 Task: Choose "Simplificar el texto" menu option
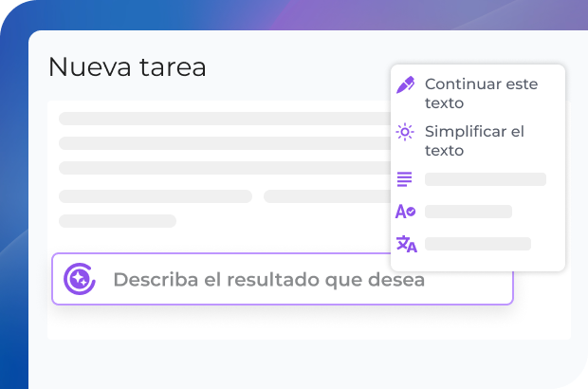[x=474, y=140]
